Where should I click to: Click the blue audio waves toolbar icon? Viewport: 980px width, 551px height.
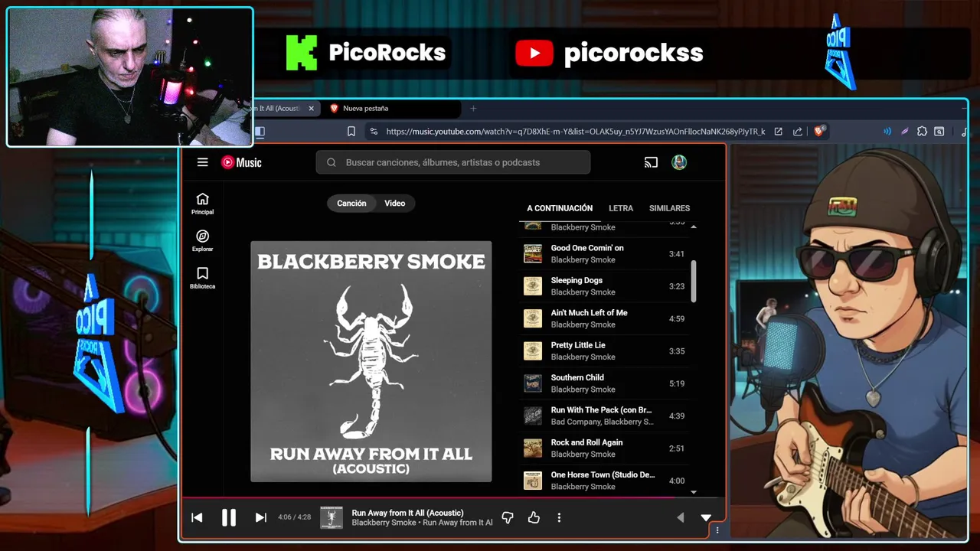coord(887,132)
